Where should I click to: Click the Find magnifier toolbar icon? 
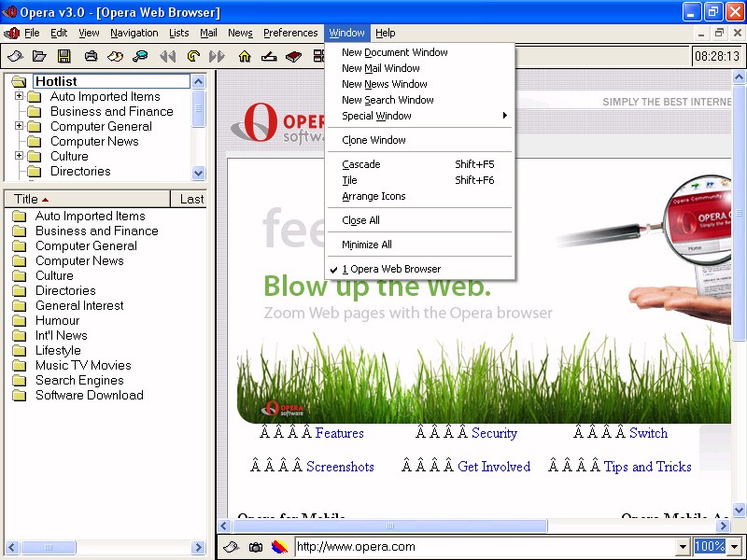coord(140,56)
